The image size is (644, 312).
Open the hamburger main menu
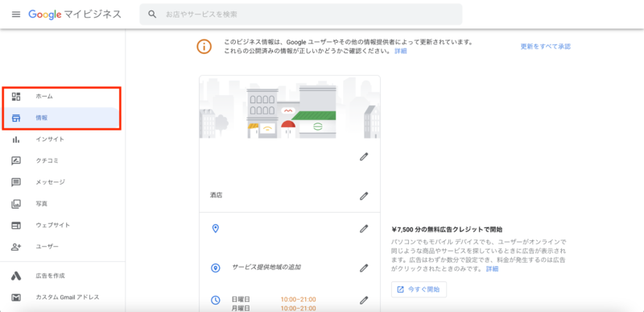(15, 15)
